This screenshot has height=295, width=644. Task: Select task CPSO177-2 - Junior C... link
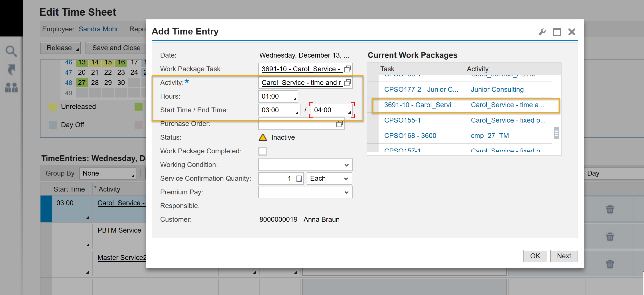[x=421, y=89]
